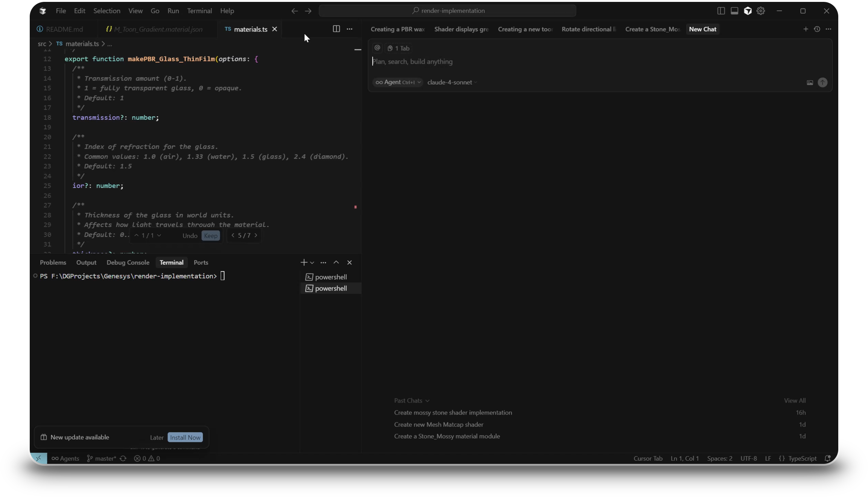Expand the Past Chats dropdown
Screen dimensions: 868x497
tap(411, 401)
